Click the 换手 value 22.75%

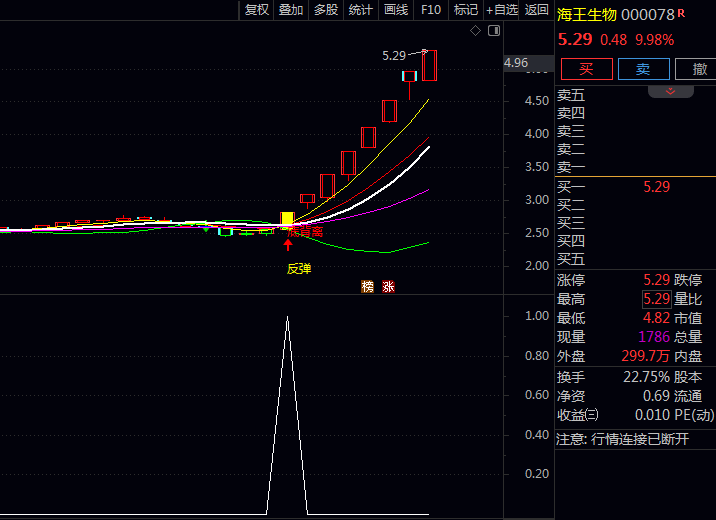click(647, 377)
